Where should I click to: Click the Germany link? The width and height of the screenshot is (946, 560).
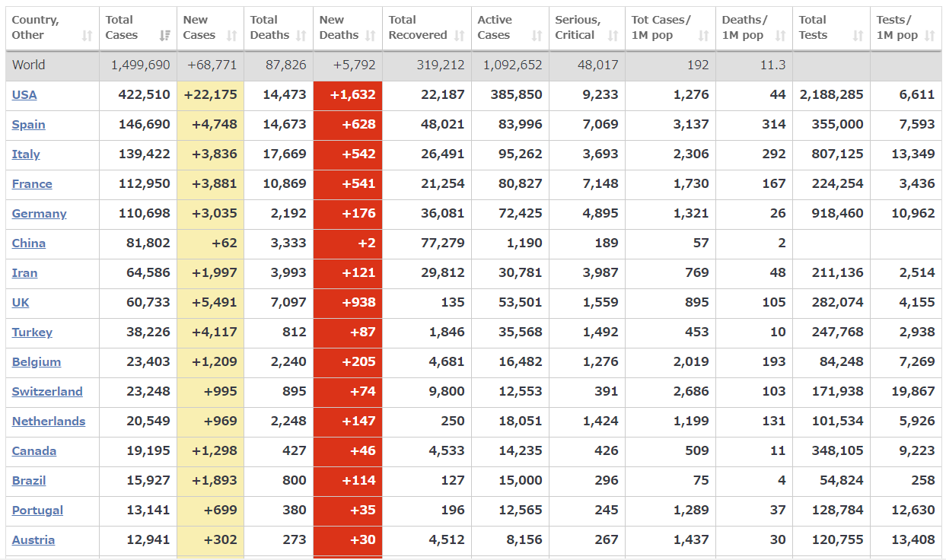40,214
